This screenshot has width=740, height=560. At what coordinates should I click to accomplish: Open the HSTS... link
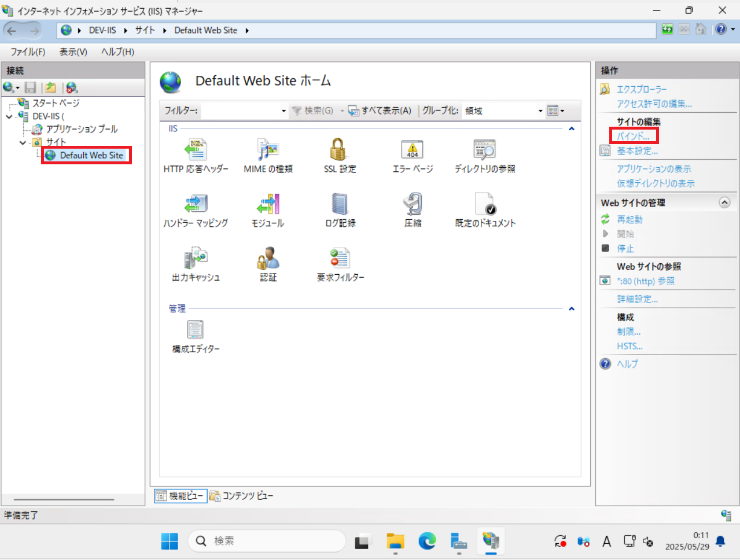(x=629, y=346)
